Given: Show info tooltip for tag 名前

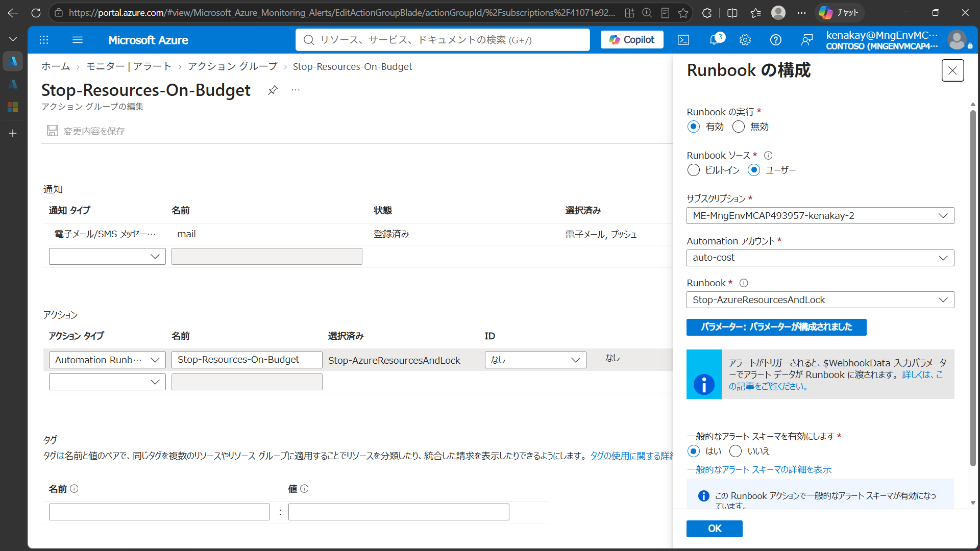Looking at the screenshot, I should pos(74,489).
